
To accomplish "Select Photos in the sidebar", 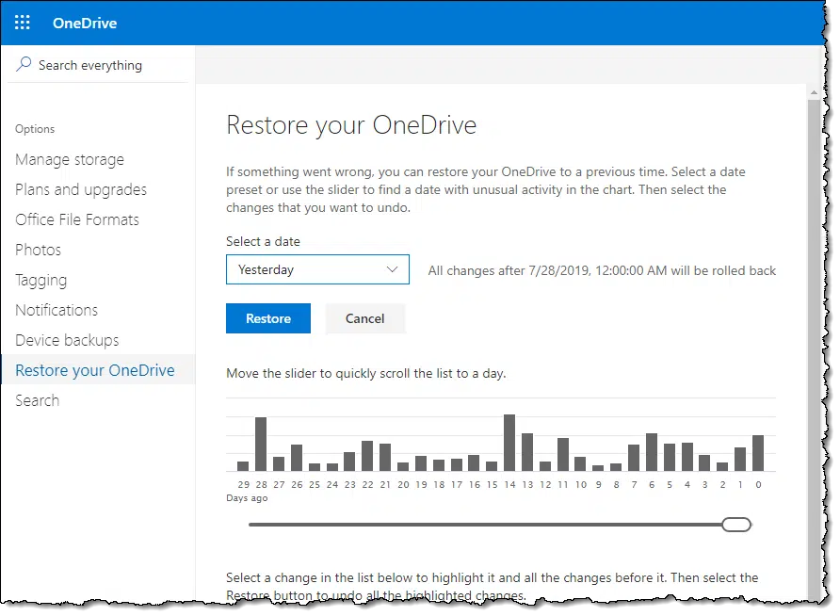I will pos(38,251).
